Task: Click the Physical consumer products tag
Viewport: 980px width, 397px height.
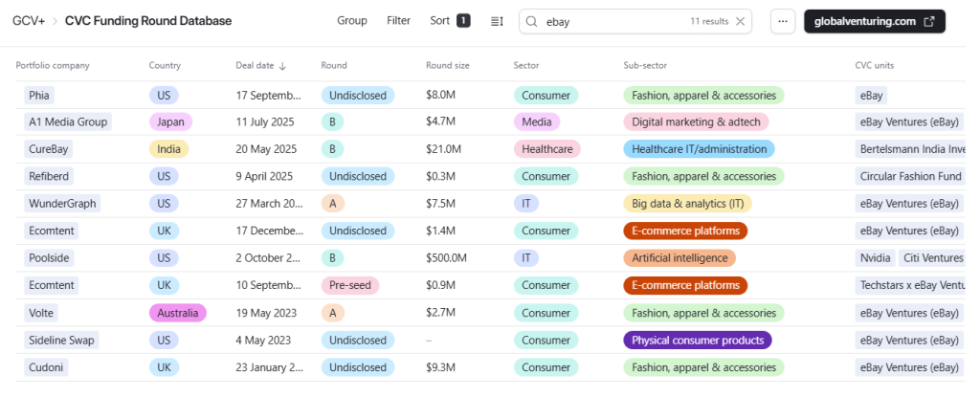Action: 697,340
